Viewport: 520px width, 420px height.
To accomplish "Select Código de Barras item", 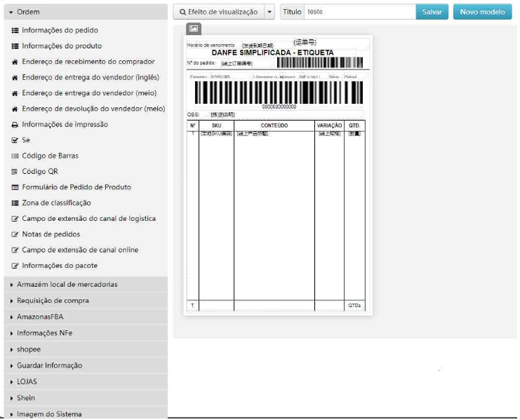I will click(50, 156).
